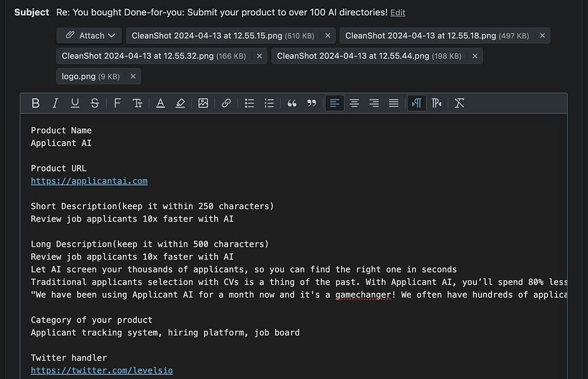Set right-to-left text direction
The image size is (588, 379).
(x=436, y=103)
